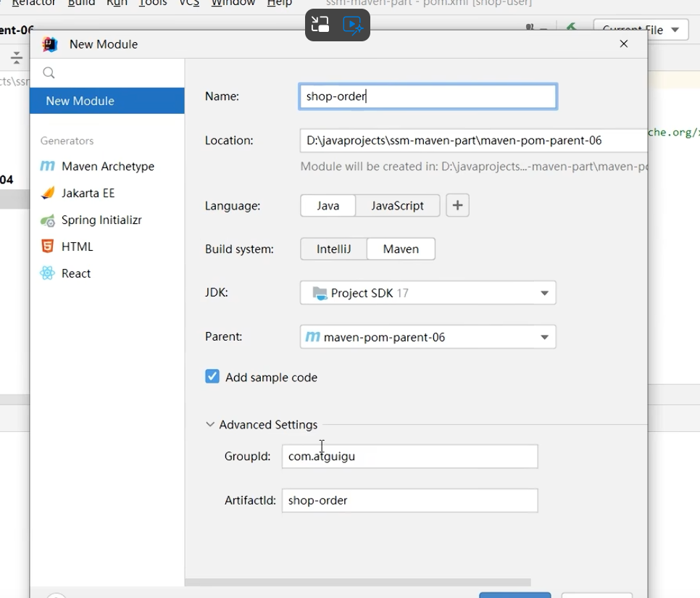Click the search magnifier in New Module dialog
The height and width of the screenshot is (598, 700).
49,72
